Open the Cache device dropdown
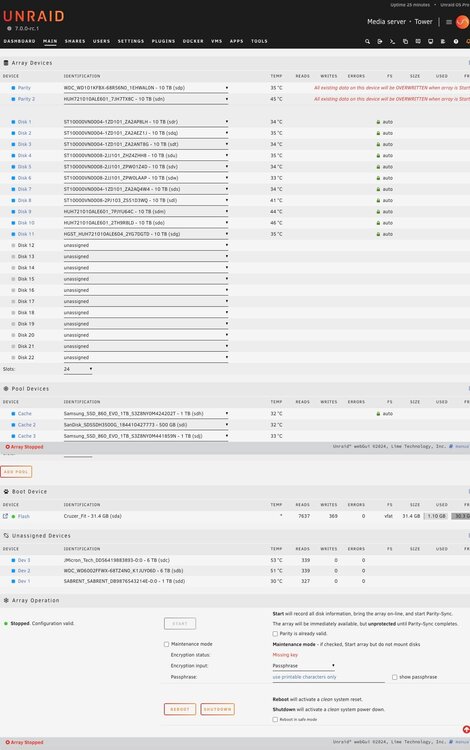 [x=146, y=414]
